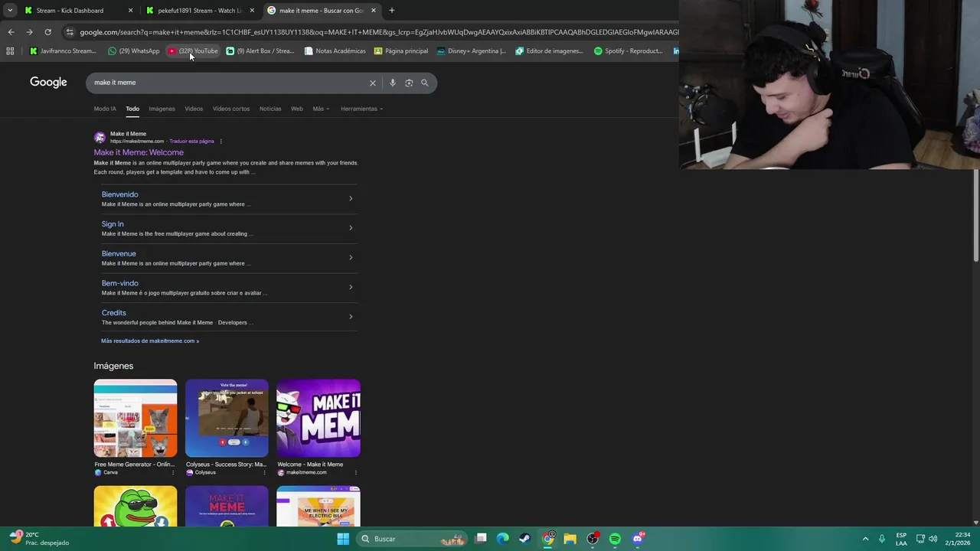Open more options for makeitmeme.com result
The width and height of the screenshot is (980, 551).
(x=220, y=142)
